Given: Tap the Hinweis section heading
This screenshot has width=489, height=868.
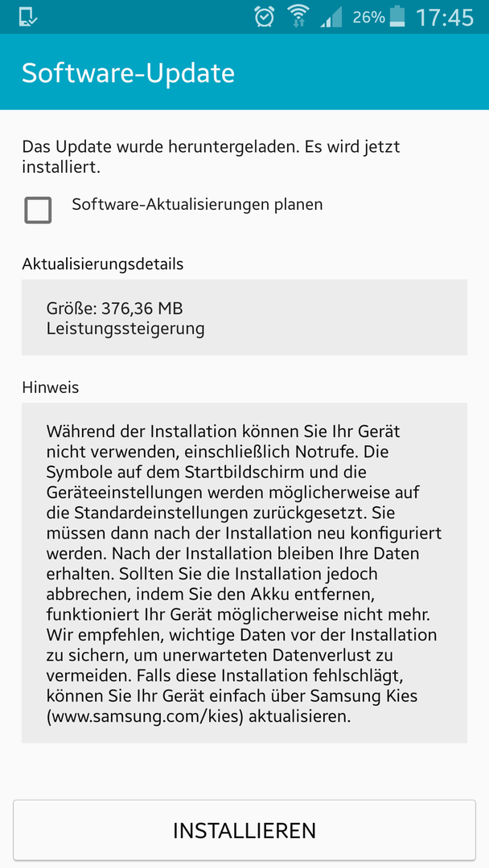Looking at the screenshot, I should 51,387.
